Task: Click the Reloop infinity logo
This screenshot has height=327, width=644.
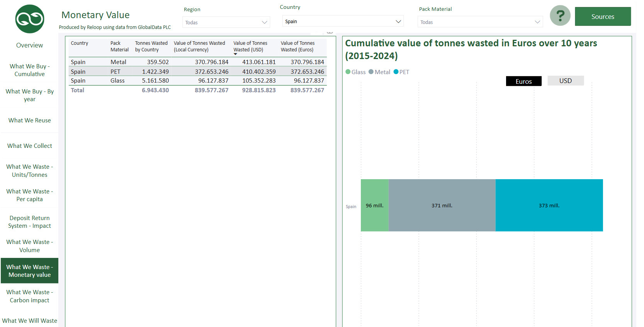Action: [x=30, y=19]
